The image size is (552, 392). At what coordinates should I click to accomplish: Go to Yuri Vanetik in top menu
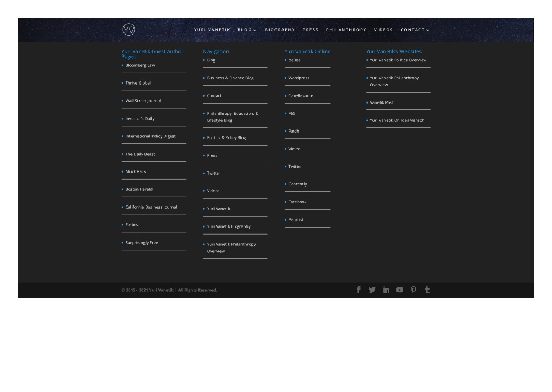coord(212,30)
